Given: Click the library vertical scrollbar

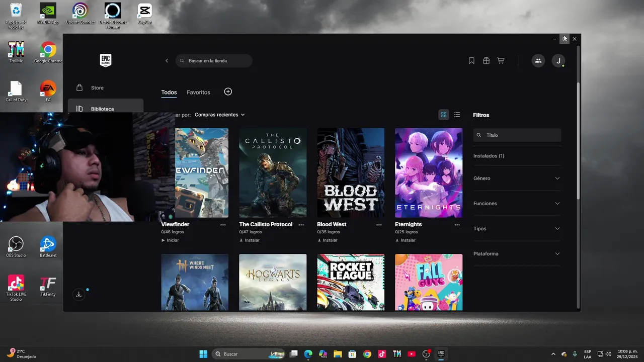Looking at the screenshot, I should [578, 141].
